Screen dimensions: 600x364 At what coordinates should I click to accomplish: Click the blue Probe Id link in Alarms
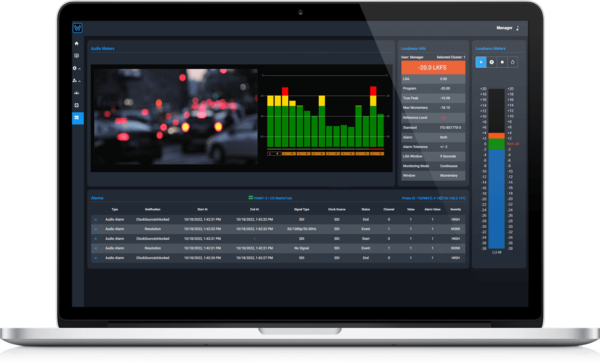point(434,198)
